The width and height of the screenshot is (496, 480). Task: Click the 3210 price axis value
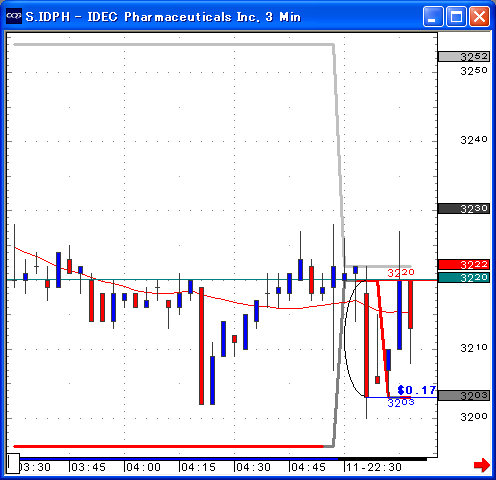[474, 348]
